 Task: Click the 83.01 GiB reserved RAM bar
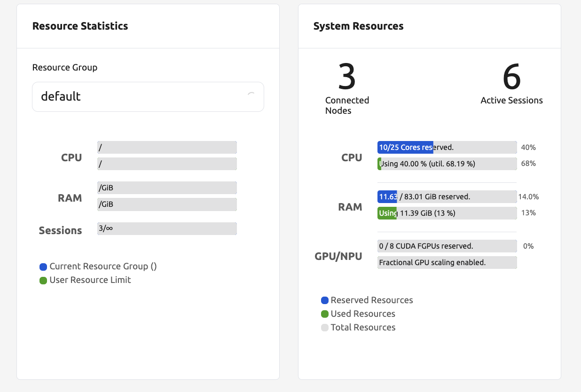coord(447,196)
